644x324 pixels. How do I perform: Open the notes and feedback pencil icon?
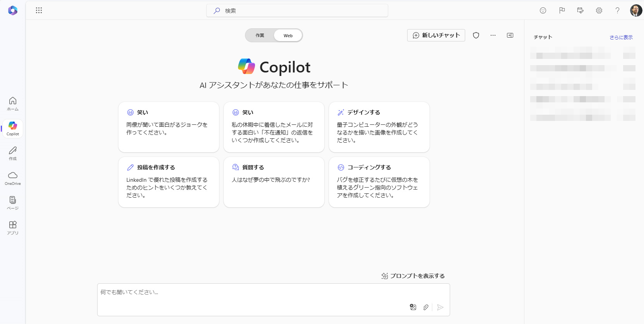click(580, 10)
